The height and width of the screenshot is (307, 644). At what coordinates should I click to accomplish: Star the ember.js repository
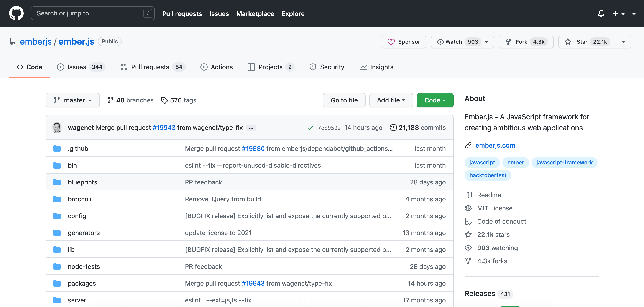587,42
